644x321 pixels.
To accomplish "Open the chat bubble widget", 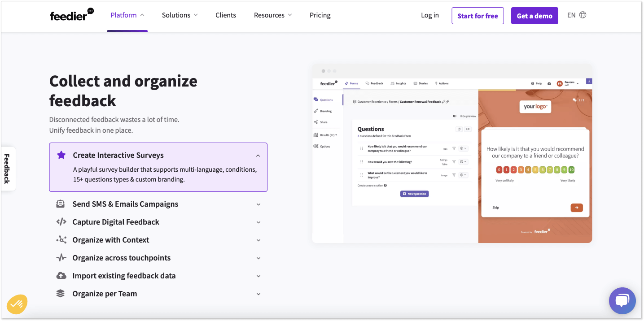I will pyautogui.click(x=622, y=300).
